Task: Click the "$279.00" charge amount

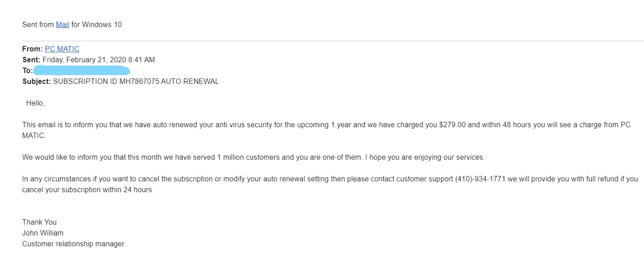Action: [452, 125]
